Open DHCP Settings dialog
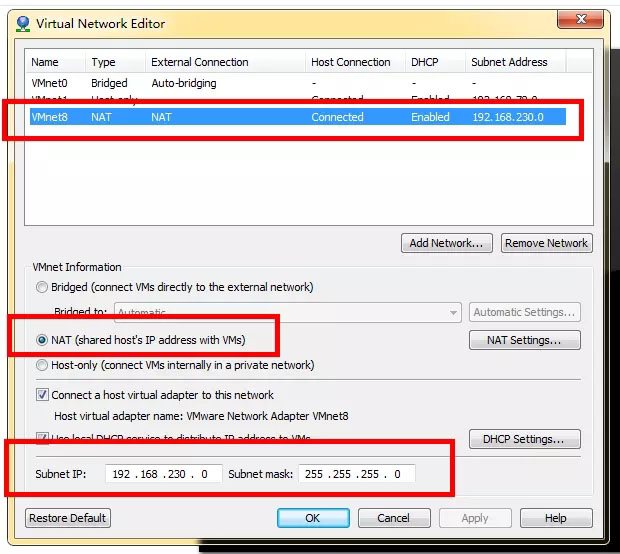The width and height of the screenshot is (620, 554). point(524,439)
